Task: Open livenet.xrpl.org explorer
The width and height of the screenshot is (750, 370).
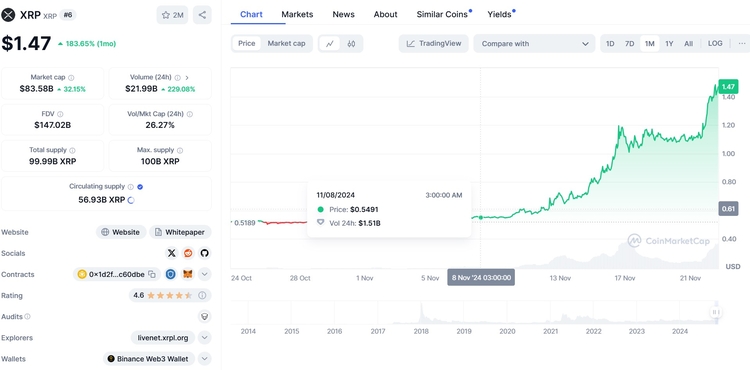Action: tap(163, 337)
